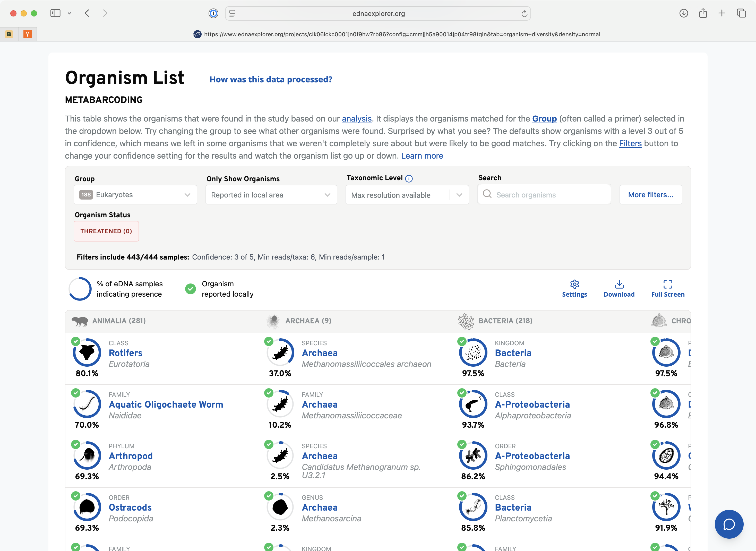Click the Ostracods silhouette icon
This screenshot has height=551, width=756.
[87, 507]
